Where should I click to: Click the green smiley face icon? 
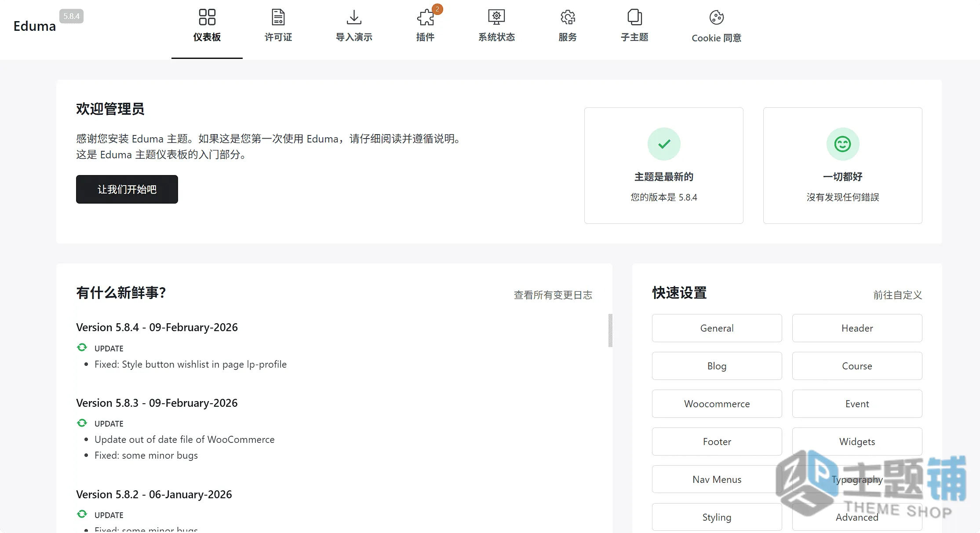tap(843, 144)
